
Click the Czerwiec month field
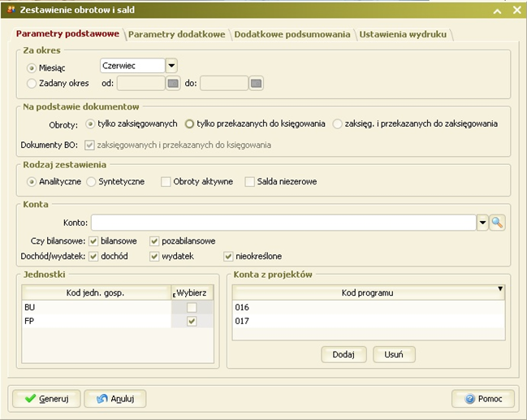pyautogui.click(x=132, y=66)
